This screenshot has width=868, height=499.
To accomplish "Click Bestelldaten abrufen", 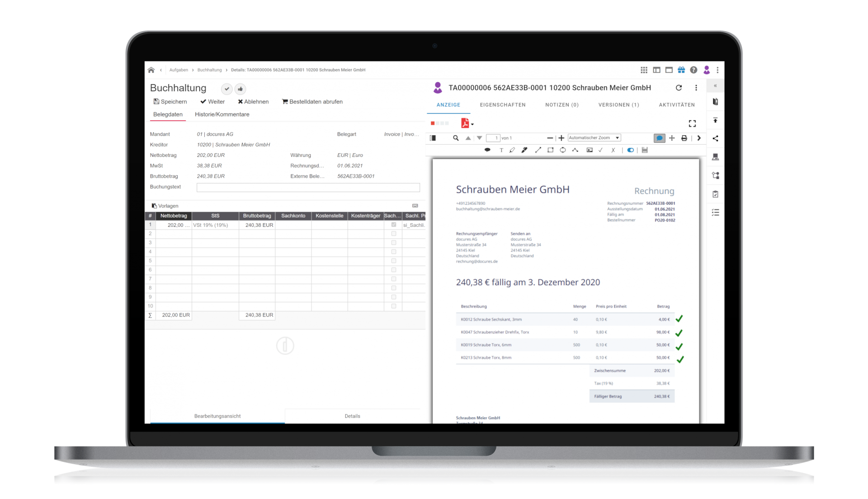I will click(x=312, y=102).
